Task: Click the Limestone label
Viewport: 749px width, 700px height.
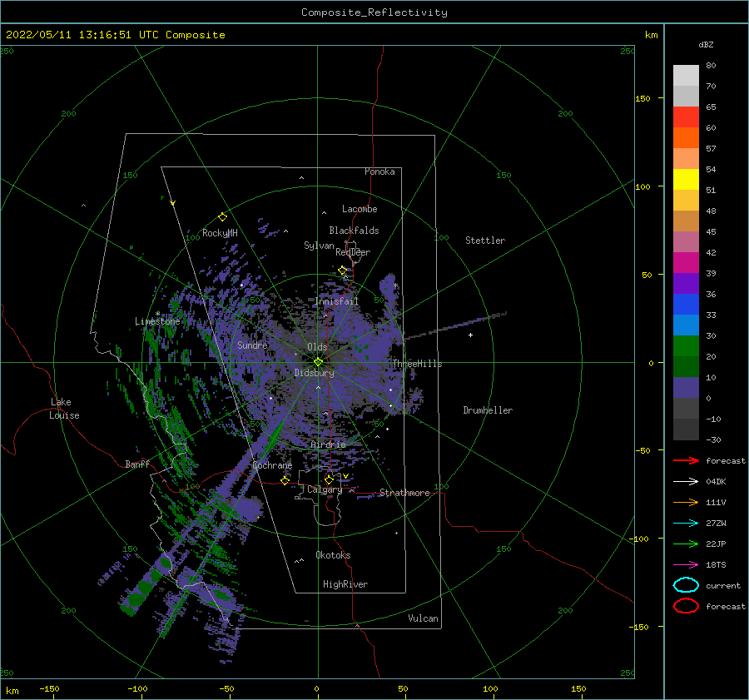Action: [x=157, y=321]
